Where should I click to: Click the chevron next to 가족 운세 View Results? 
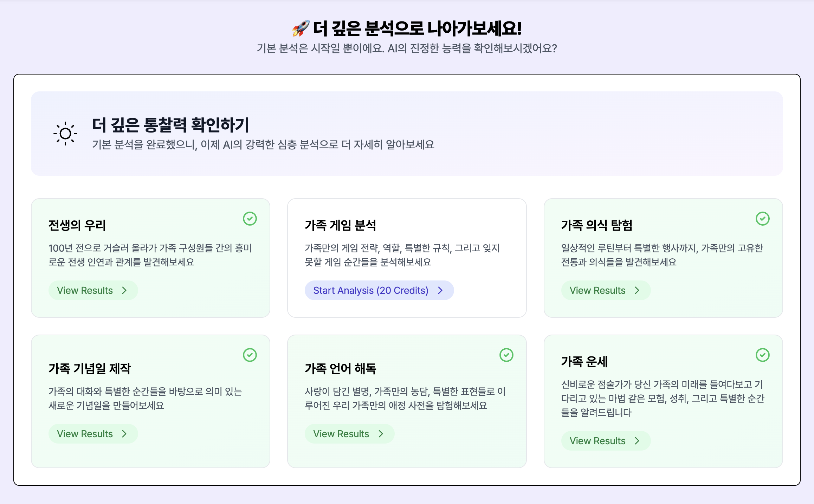637,441
